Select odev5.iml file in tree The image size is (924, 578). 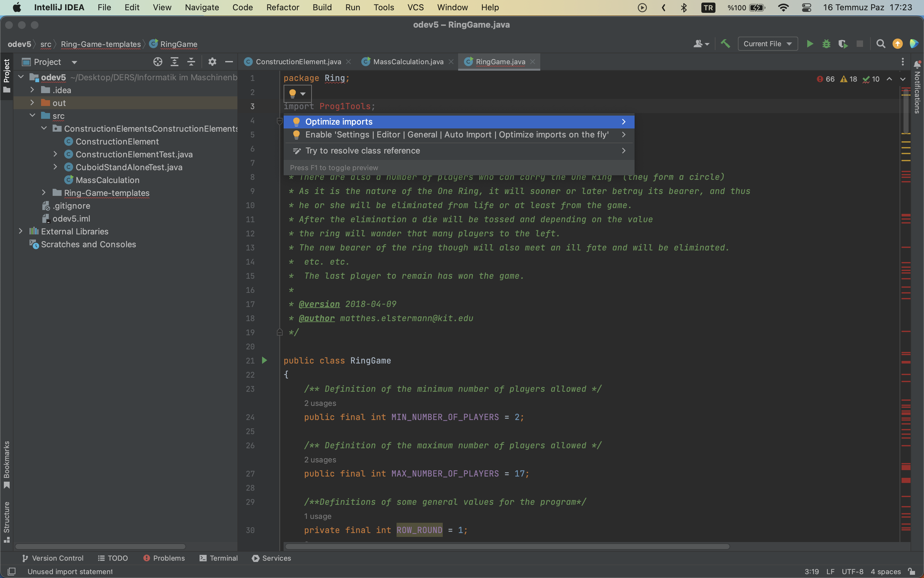point(71,219)
